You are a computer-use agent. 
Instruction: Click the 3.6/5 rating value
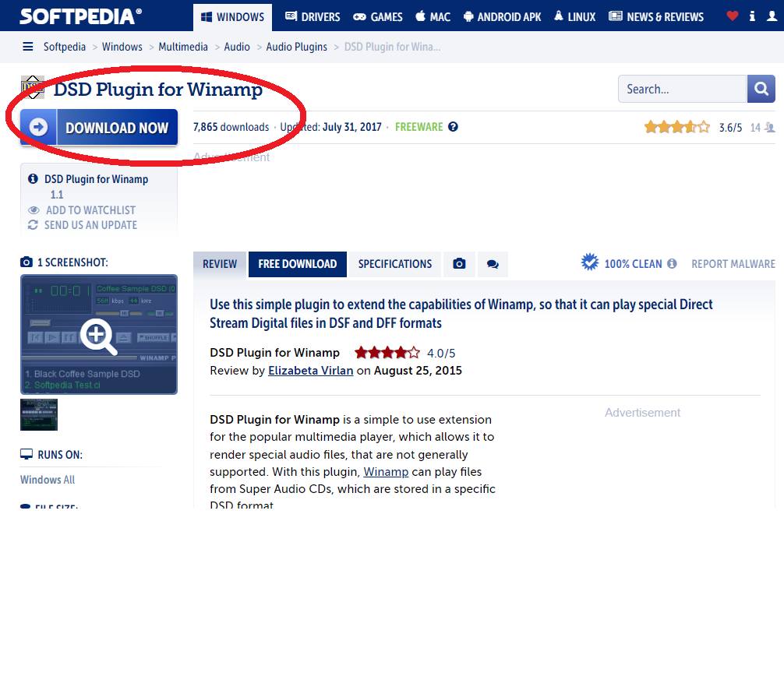click(730, 128)
